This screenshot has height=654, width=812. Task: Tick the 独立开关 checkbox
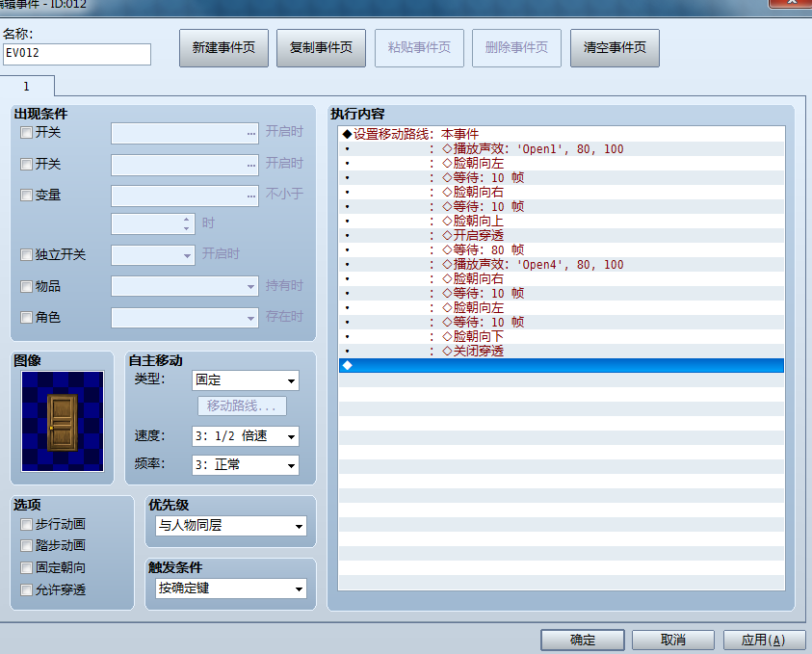point(26,255)
